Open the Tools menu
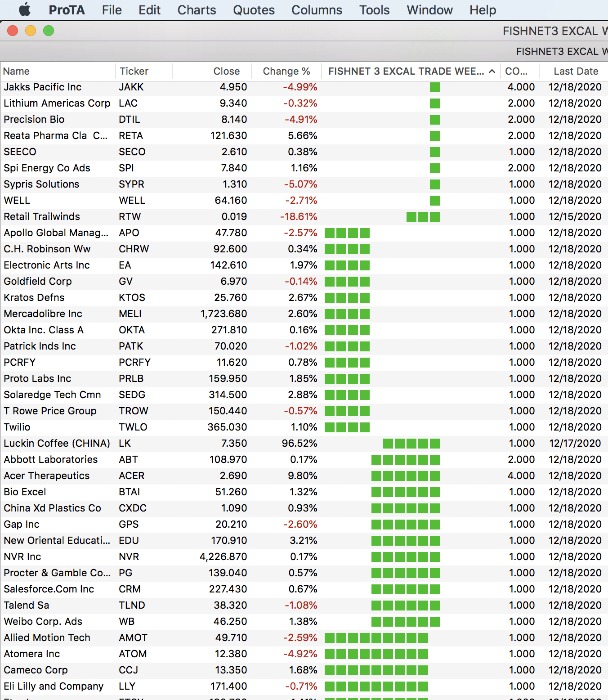Screen dimensions: 608x700 pos(374,10)
